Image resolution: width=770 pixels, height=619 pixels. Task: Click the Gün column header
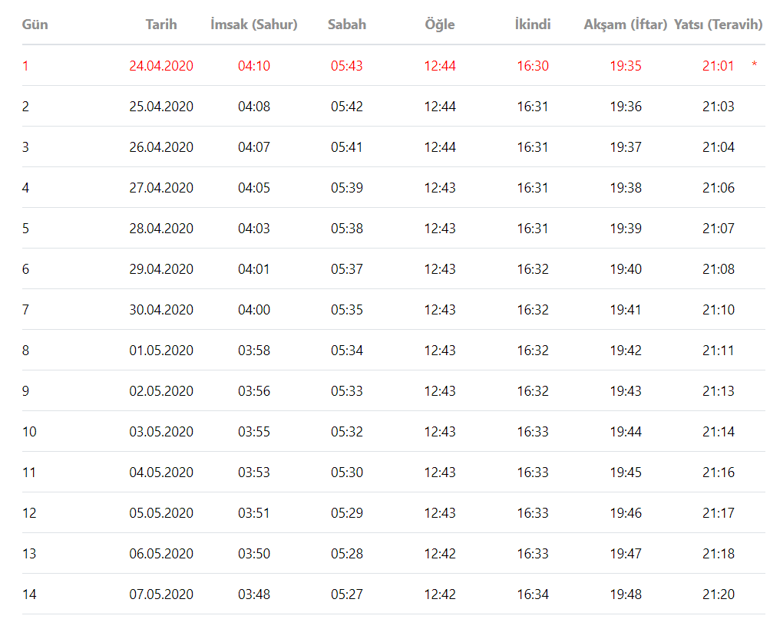point(35,24)
